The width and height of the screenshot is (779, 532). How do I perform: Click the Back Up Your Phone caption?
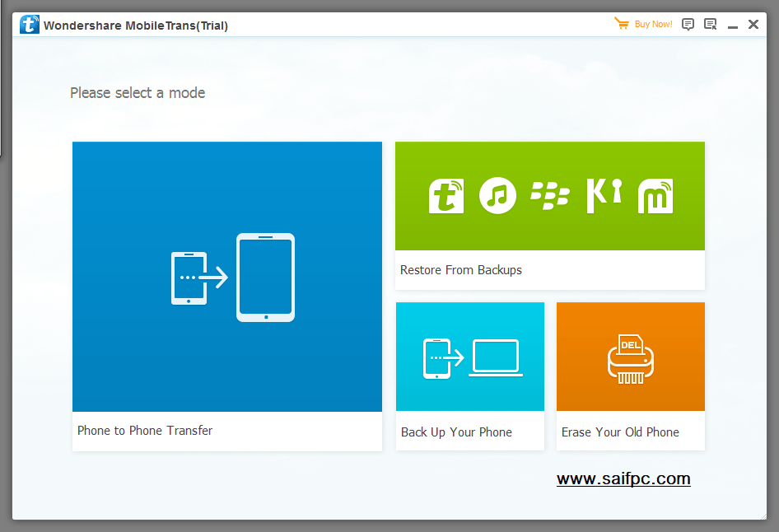point(456,432)
